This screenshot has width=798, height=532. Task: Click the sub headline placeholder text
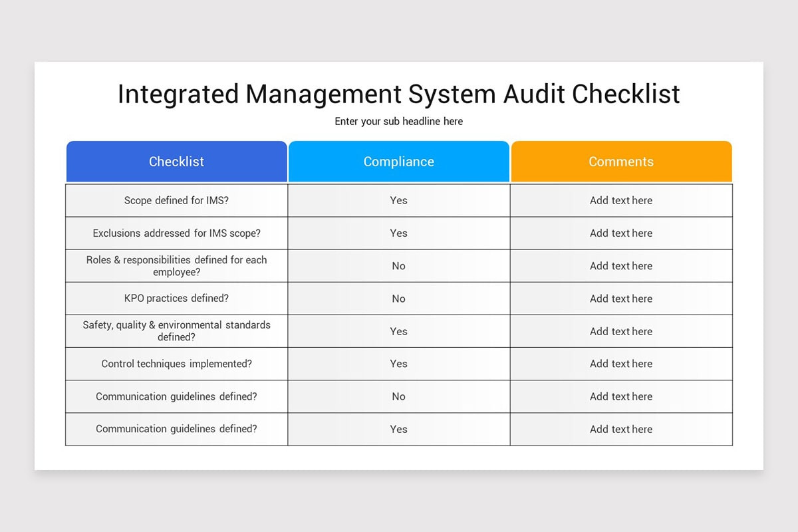pyautogui.click(x=399, y=121)
